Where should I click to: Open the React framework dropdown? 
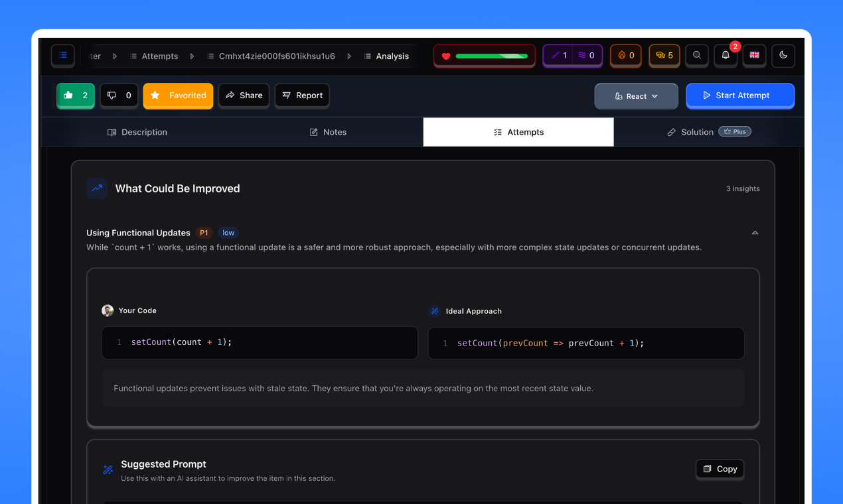click(x=636, y=95)
